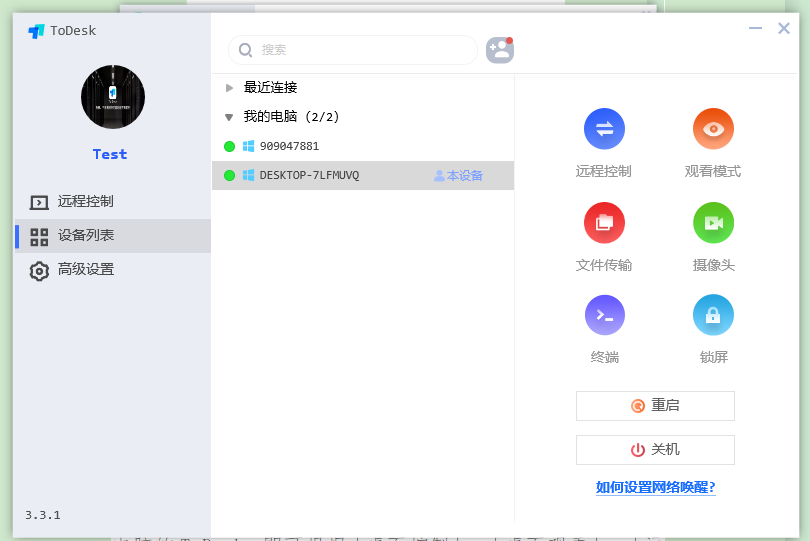Select 设备列表 in the sidebar

113,236
